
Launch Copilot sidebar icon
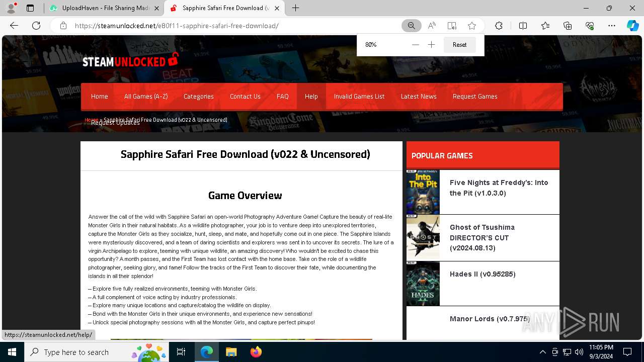tap(633, 26)
